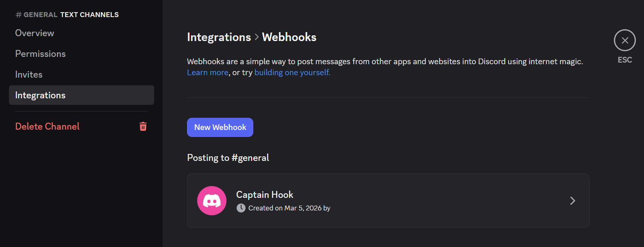Screen dimensions: 644x247
Task: Click the breadcrumb arrow separator
Action: tap(257, 37)
